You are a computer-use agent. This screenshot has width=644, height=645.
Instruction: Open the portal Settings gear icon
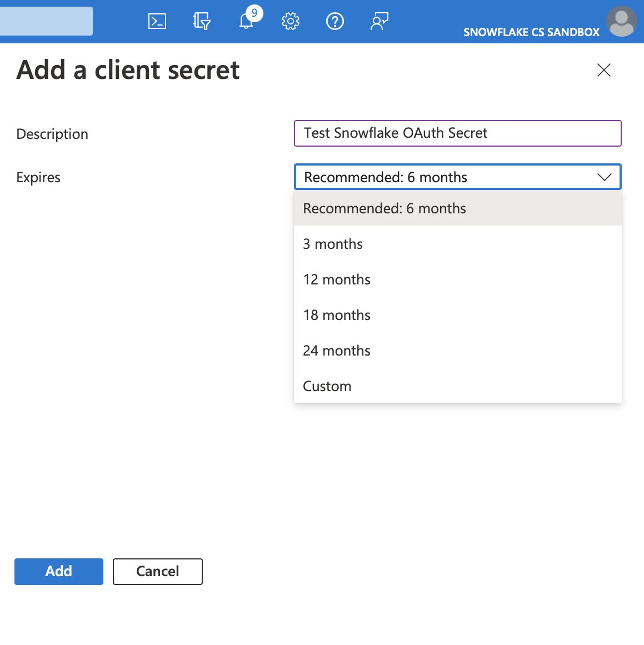[x=291, y=22]
